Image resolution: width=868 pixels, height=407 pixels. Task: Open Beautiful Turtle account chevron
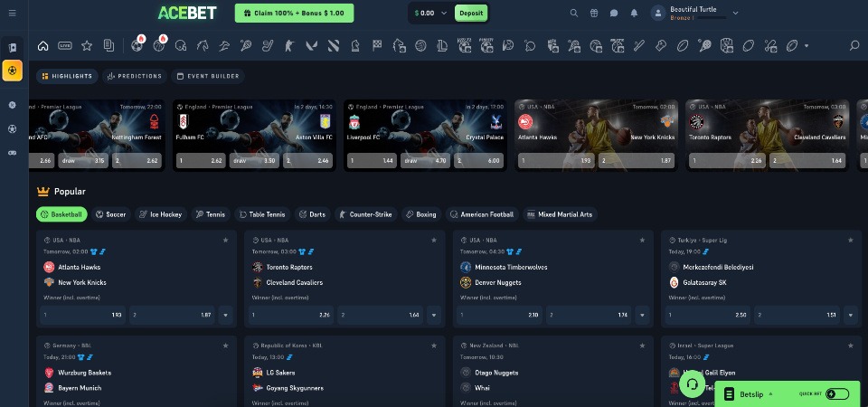point(735,14)
